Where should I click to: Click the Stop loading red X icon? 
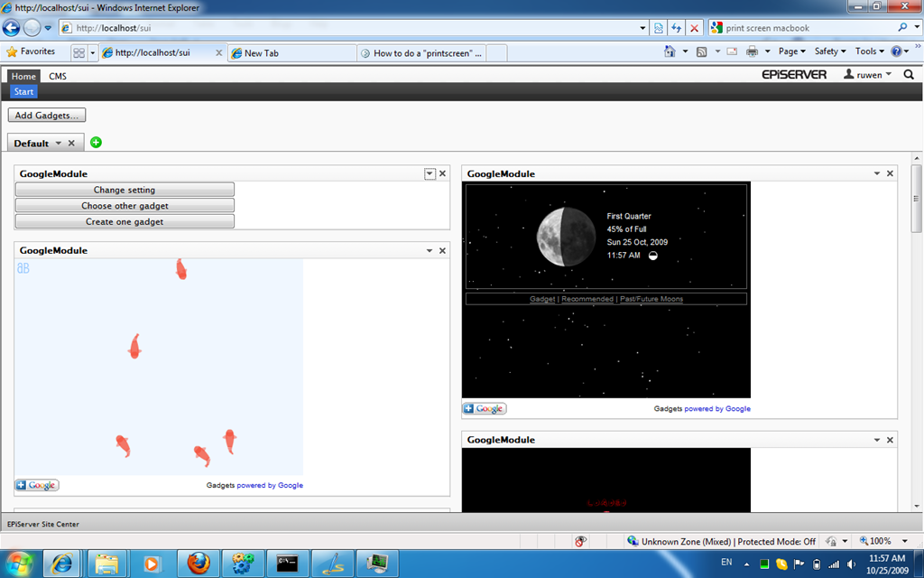click(x=694, y=28)
